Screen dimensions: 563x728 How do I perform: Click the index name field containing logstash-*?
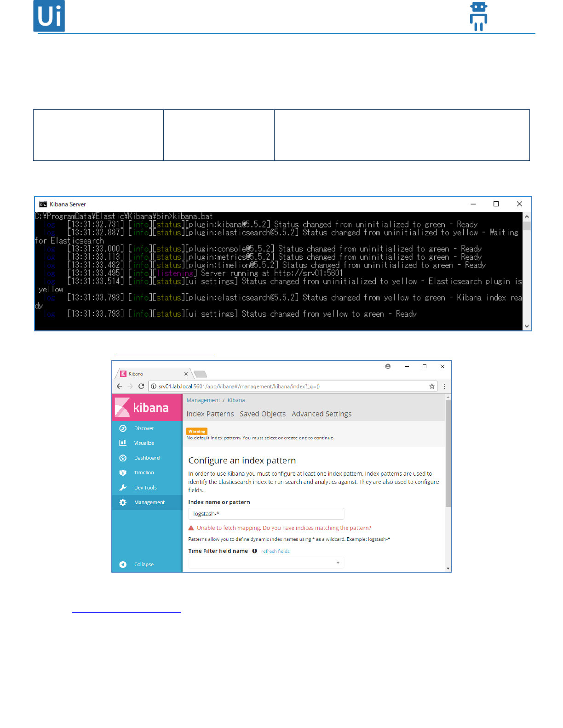pyautogui.click(x=266, y=514)
